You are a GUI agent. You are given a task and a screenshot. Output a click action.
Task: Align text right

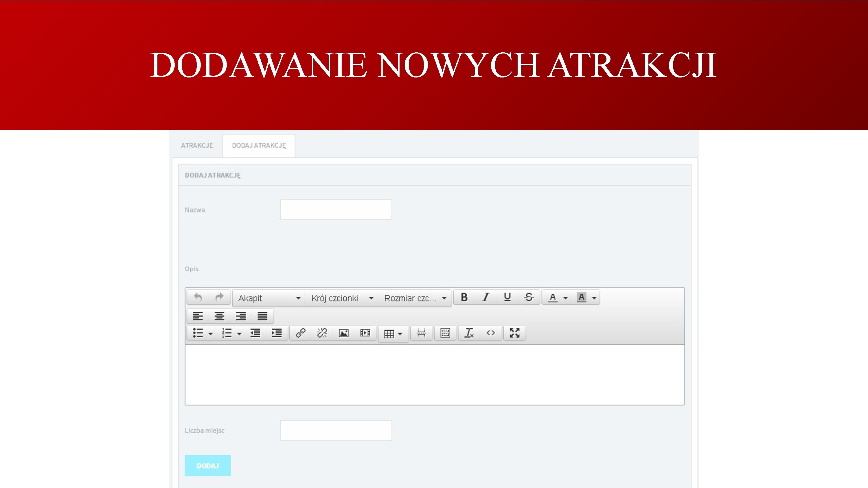(x=241, y=316)
